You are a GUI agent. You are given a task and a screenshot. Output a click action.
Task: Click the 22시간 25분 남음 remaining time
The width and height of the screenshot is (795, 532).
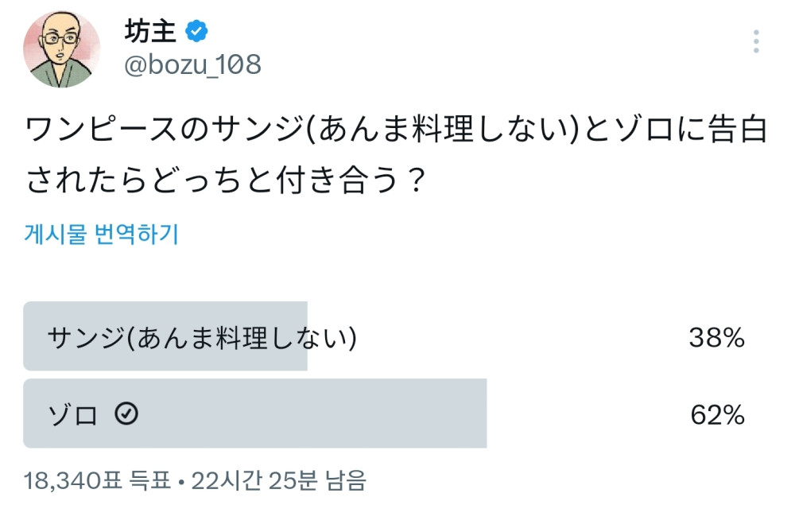point(278,480)
